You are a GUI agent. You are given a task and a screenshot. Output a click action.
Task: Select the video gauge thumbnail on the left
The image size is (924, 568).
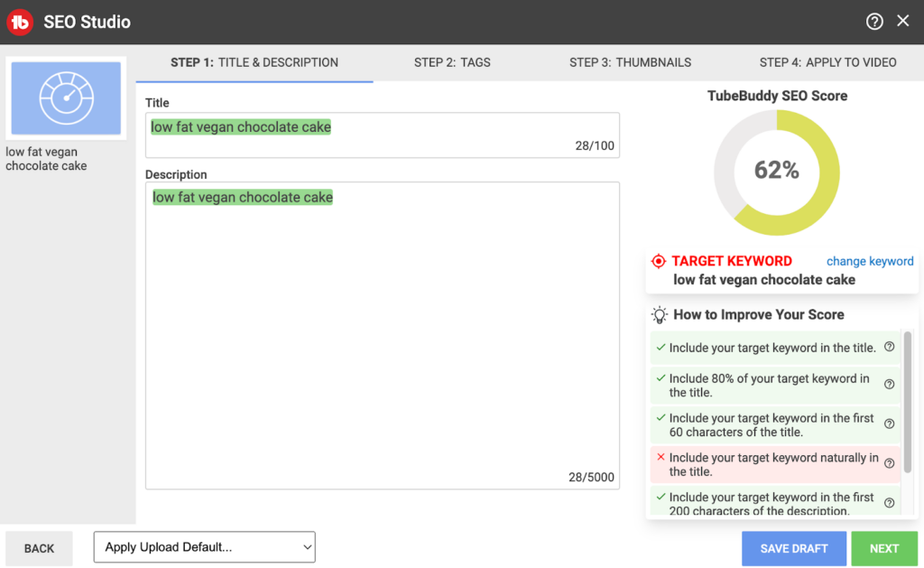(x=65, y=99)
